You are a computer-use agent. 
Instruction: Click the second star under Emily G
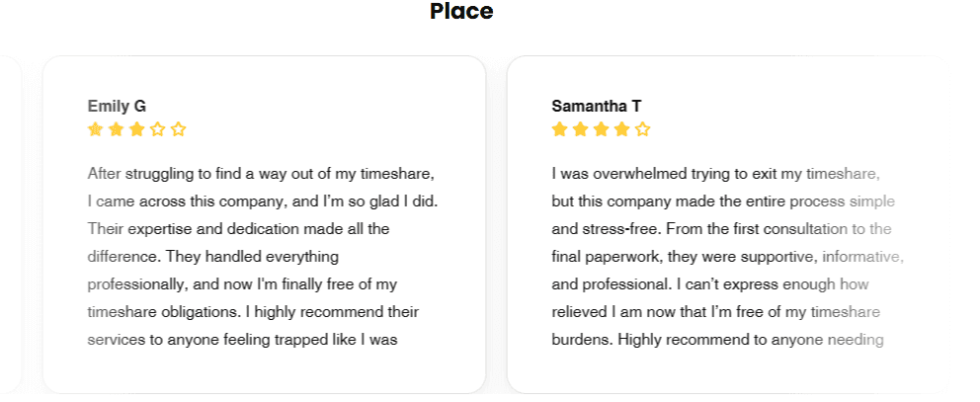[117, 129]
